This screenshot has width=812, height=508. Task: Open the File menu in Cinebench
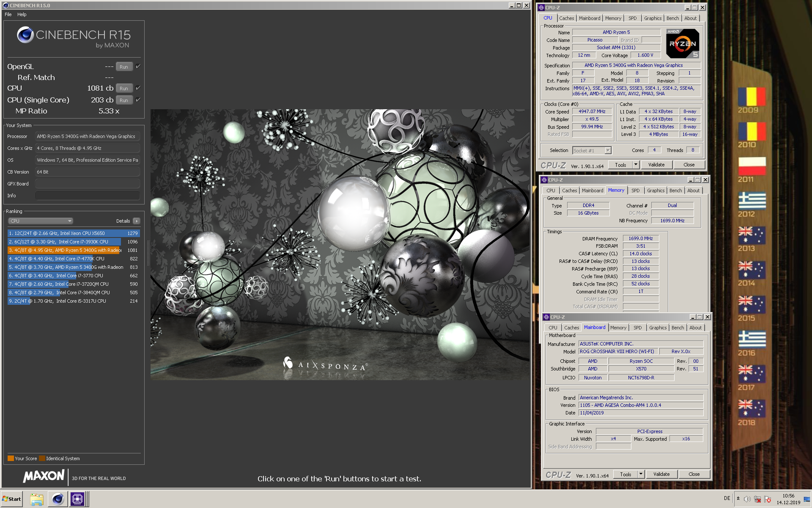8,14
